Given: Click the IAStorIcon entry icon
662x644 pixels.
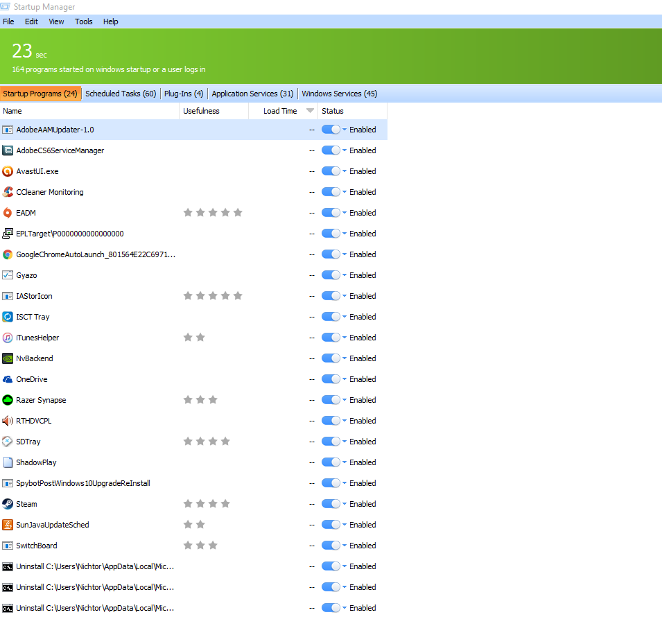Looking at the screenshot, I should point(8,296).
